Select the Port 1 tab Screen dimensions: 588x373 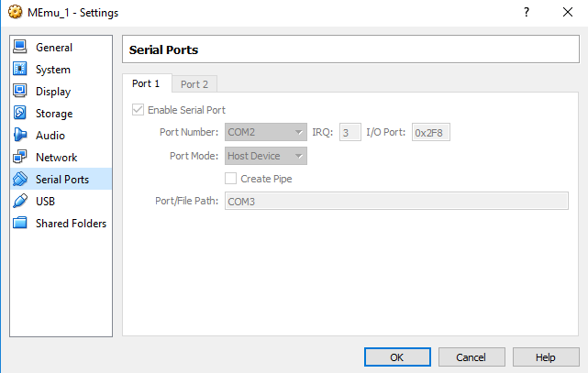pyautogui.click(x=146, y=83)
